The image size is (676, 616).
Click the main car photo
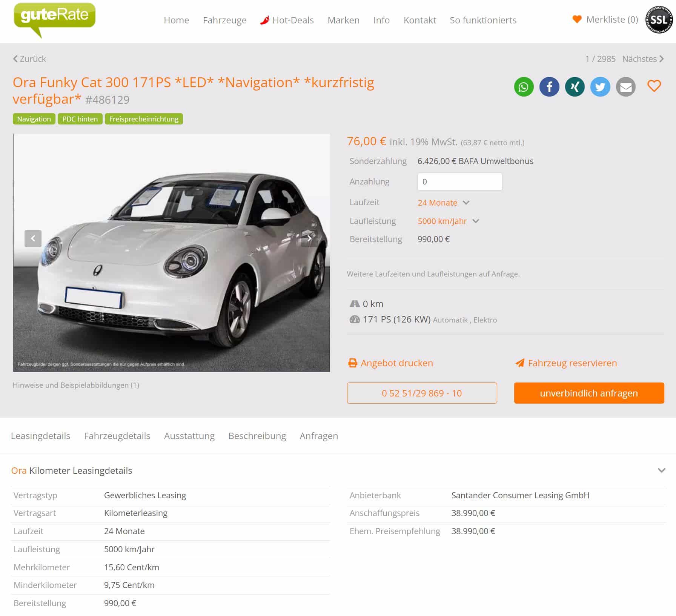pos(172,253)
